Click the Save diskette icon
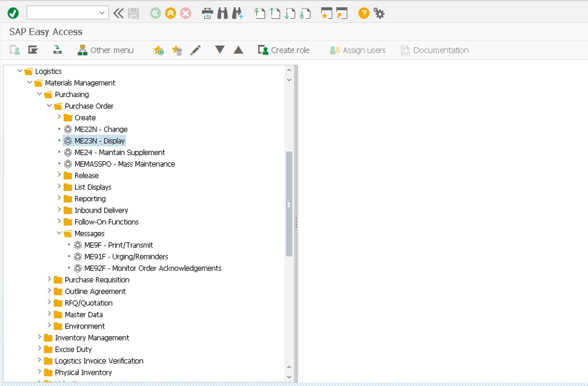 pos(133,13)
